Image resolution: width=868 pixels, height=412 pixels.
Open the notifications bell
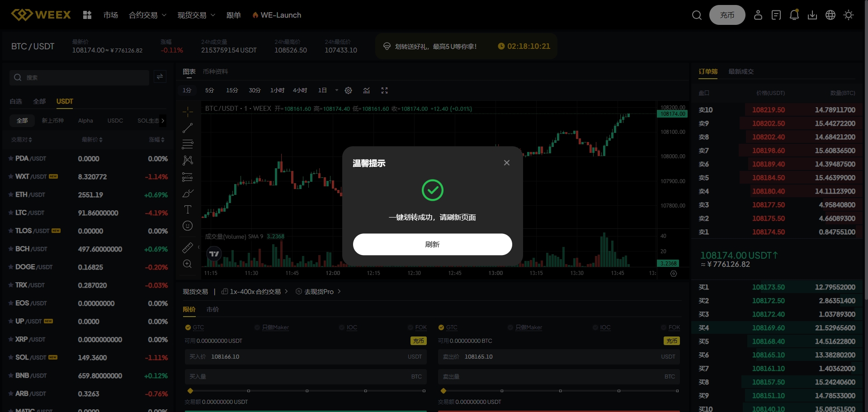tap(794, 15)
